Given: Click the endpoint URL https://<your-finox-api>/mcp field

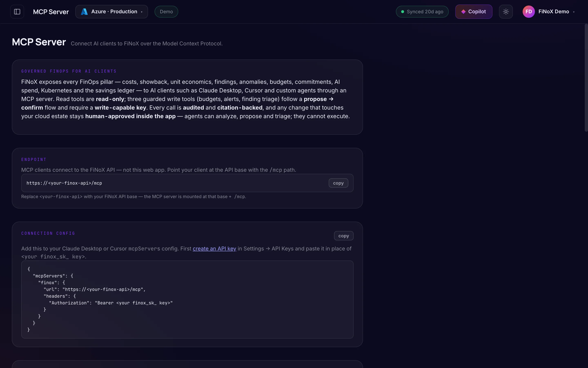Looking at the screenshot, I should 187,183.
